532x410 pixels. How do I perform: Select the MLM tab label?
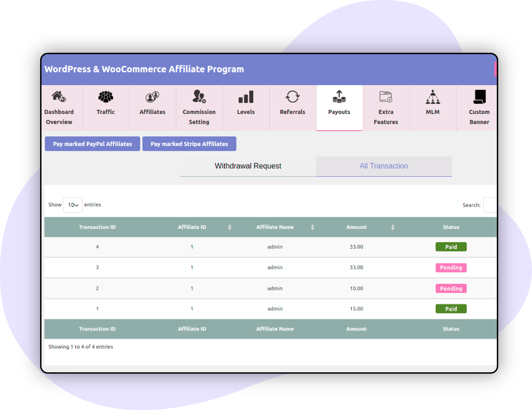pos(433,112)
